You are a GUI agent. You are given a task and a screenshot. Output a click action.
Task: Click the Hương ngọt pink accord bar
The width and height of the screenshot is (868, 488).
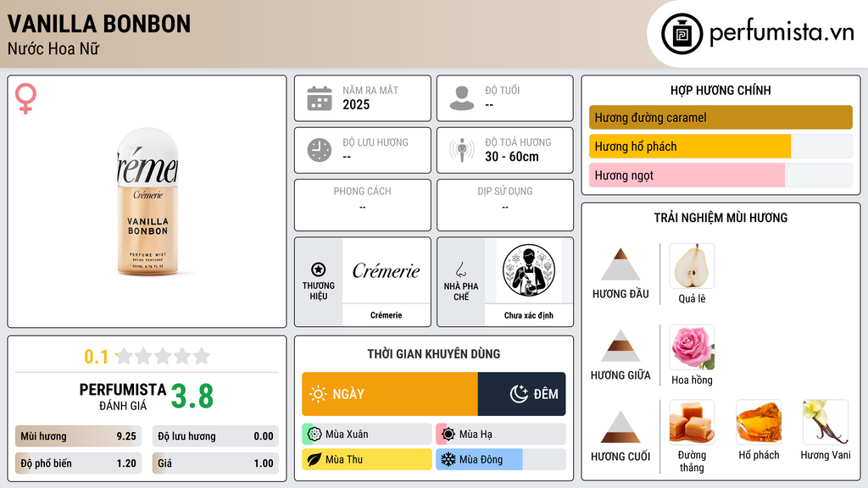[721, 175]
